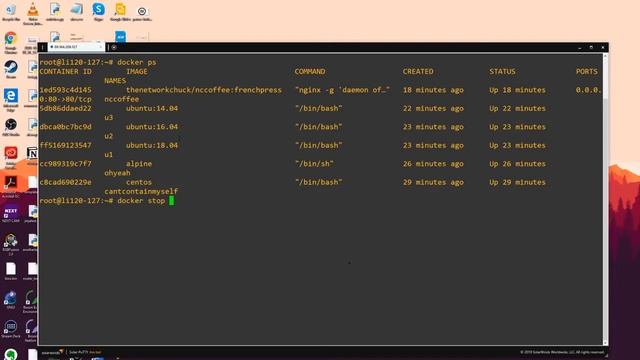Click image name ubuntu:16.04

coord(152,127)
